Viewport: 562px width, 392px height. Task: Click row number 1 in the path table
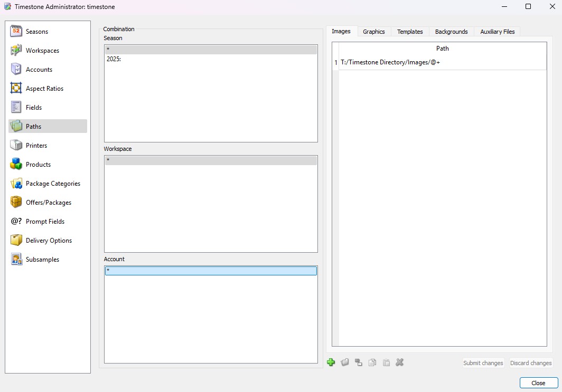(x=336, y=62)
